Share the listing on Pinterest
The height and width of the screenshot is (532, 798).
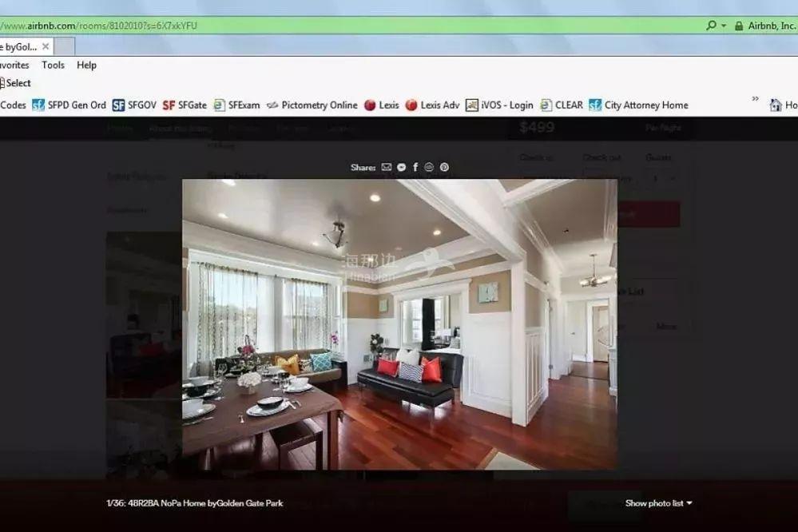pyautogui.click(x=444, y=168)
